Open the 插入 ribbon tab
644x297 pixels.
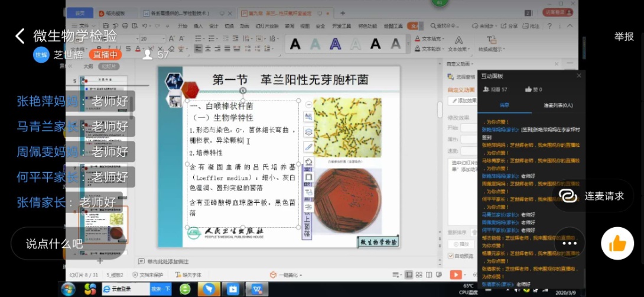click(x=198, y=25)
